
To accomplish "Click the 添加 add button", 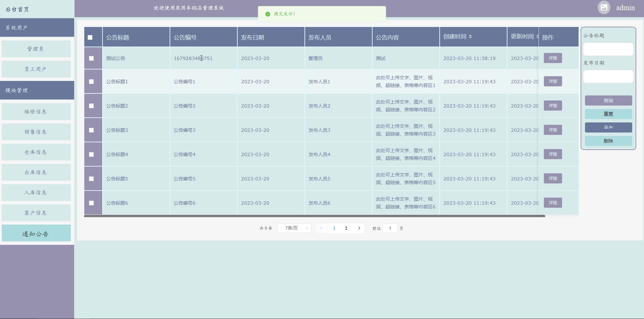I will click(x=608, y=127).
